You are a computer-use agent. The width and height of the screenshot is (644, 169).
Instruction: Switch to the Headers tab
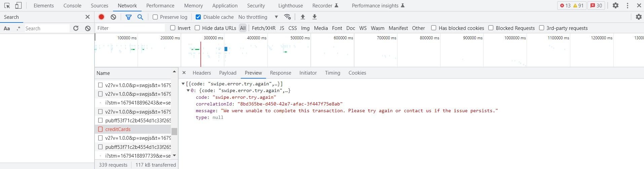[x=201, y=73]
